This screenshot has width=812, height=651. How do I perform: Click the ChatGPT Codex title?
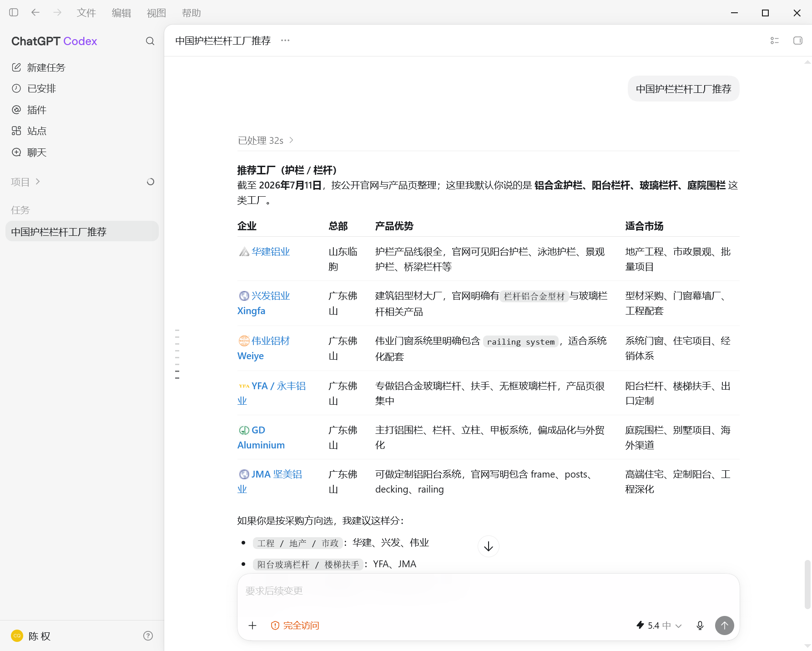click(x=54, y=41)
